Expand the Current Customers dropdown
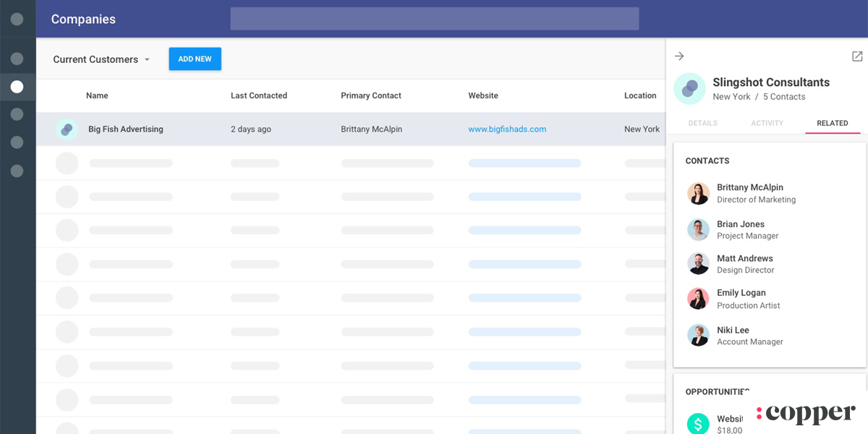This screenshot has width=868, height=434. tap(101, 59)
